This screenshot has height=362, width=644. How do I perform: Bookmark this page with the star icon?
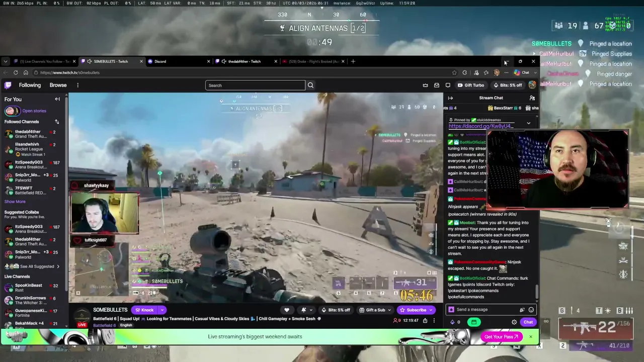point(454,72)
